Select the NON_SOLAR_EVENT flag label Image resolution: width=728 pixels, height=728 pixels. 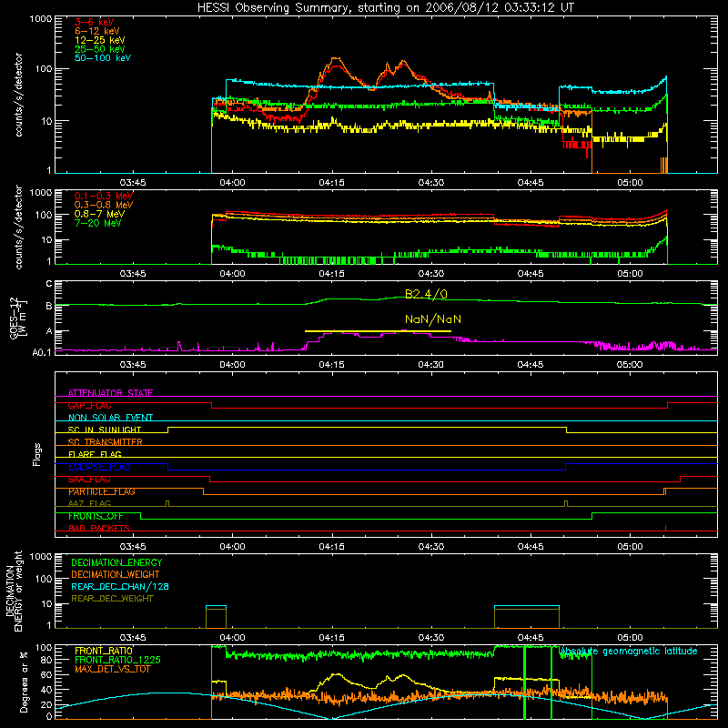click(x=110, y=418)
